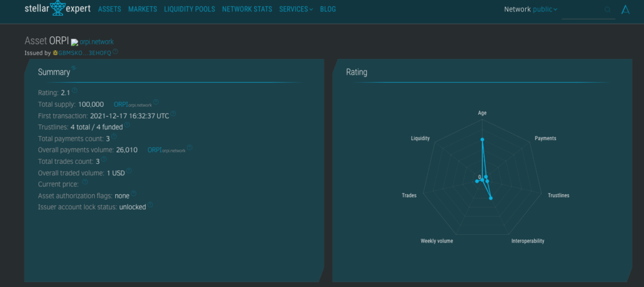The width and height of the screenshot is (644, 287).
Task: Show help for Overall payments volume
Action: [x=189, y=148]
